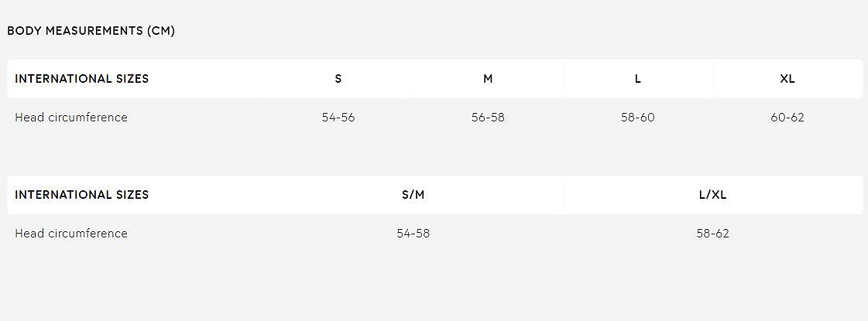Screen dimensions: 868x321
Task: Select the L/XL combined size header
Action: pos(712,195)
